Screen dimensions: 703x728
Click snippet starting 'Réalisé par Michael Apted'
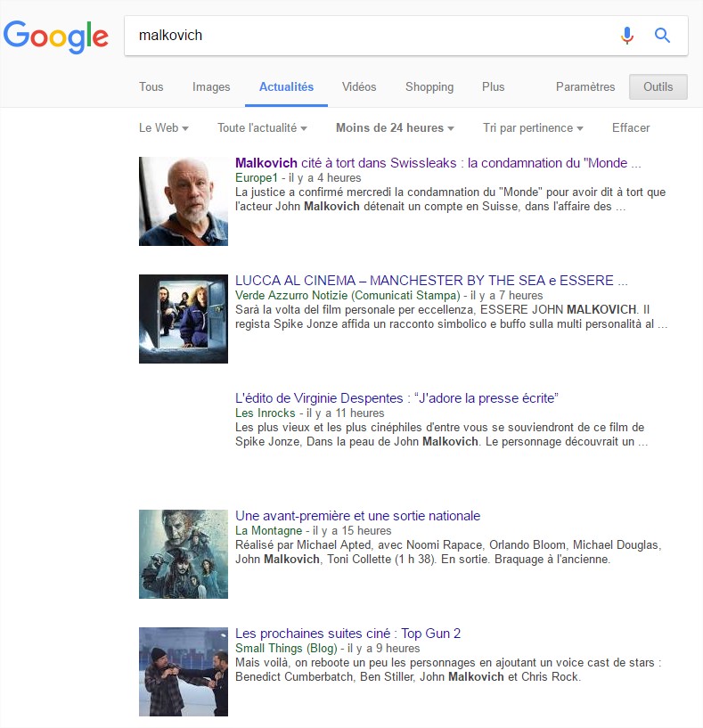click(x=448, y=552)
